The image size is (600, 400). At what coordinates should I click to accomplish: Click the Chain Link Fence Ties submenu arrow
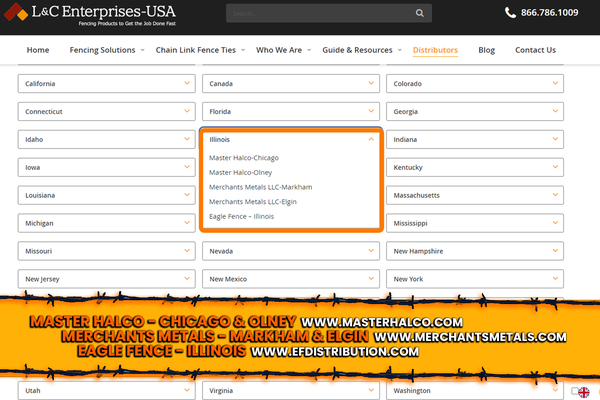point(243,50)
